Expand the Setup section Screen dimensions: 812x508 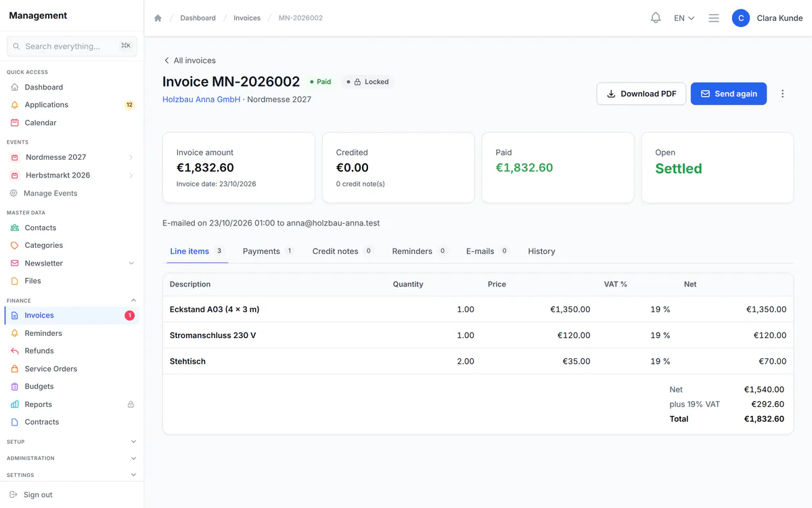(72, 442)
